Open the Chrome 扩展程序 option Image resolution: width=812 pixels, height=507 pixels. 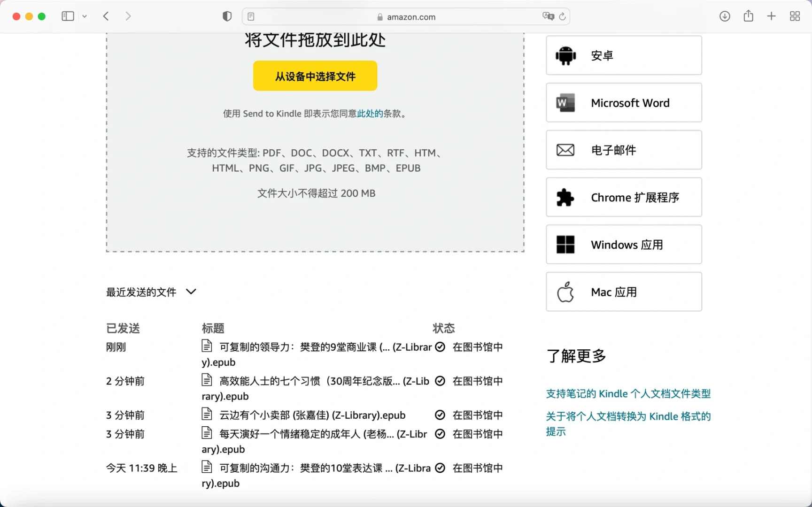coord(624,197)
